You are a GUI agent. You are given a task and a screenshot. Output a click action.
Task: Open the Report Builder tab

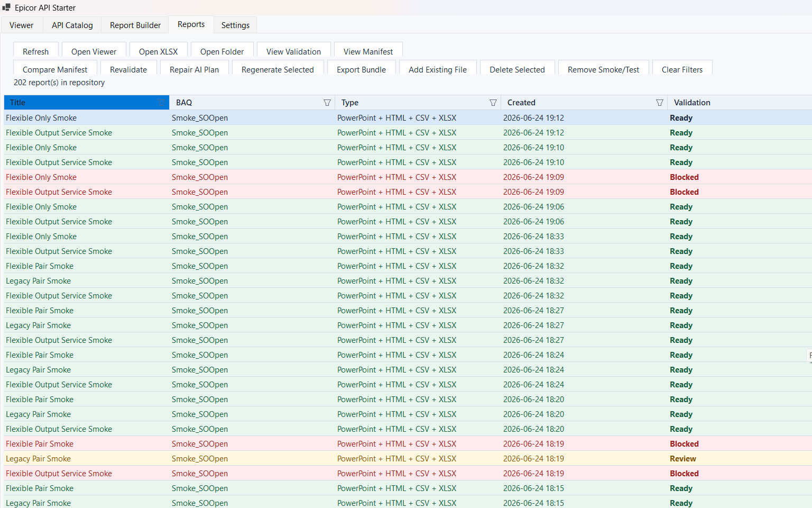[135, 25]
